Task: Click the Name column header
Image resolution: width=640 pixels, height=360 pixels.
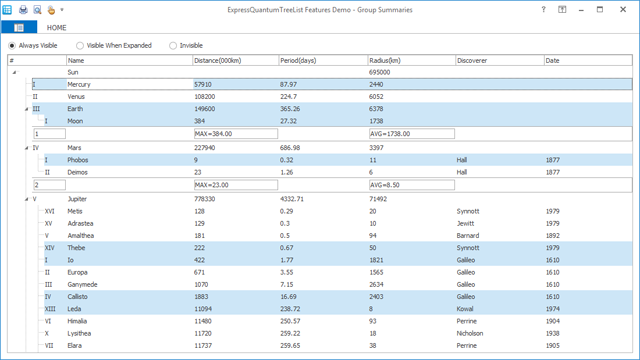Action: point(129,60)
